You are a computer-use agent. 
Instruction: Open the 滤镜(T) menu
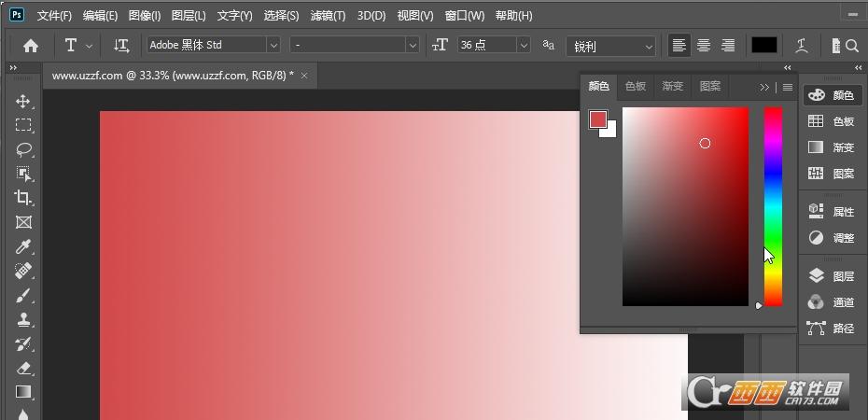(327, 16)
